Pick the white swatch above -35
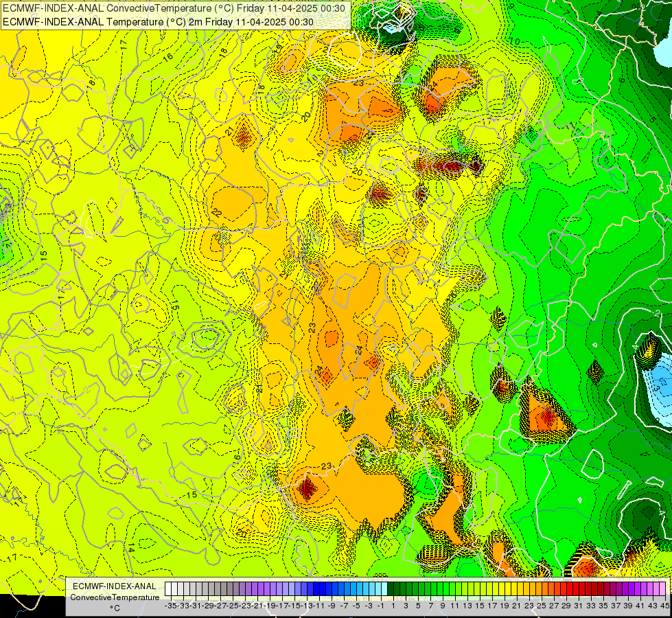672x618 pixels. pos(168,588)
